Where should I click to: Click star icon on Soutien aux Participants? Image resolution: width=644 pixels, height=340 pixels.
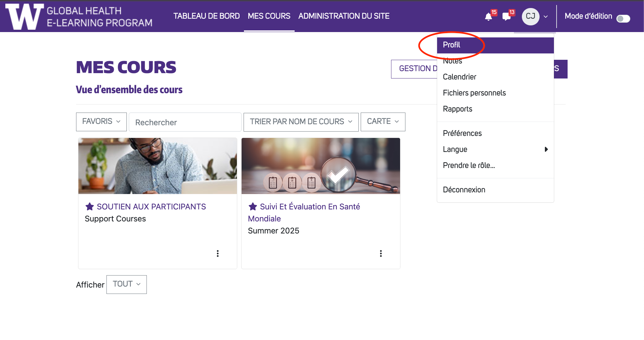89,207
